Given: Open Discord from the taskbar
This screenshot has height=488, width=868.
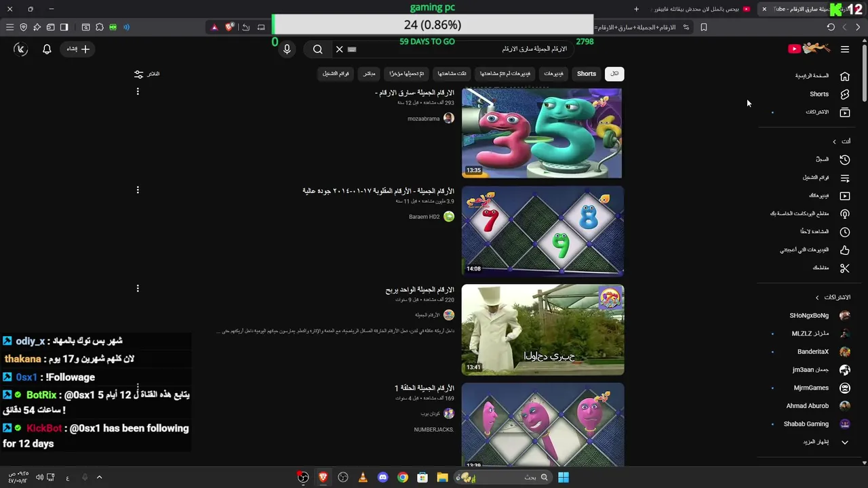Looking at the screenshot, I should pyautogui.click(x=382, y=477).
